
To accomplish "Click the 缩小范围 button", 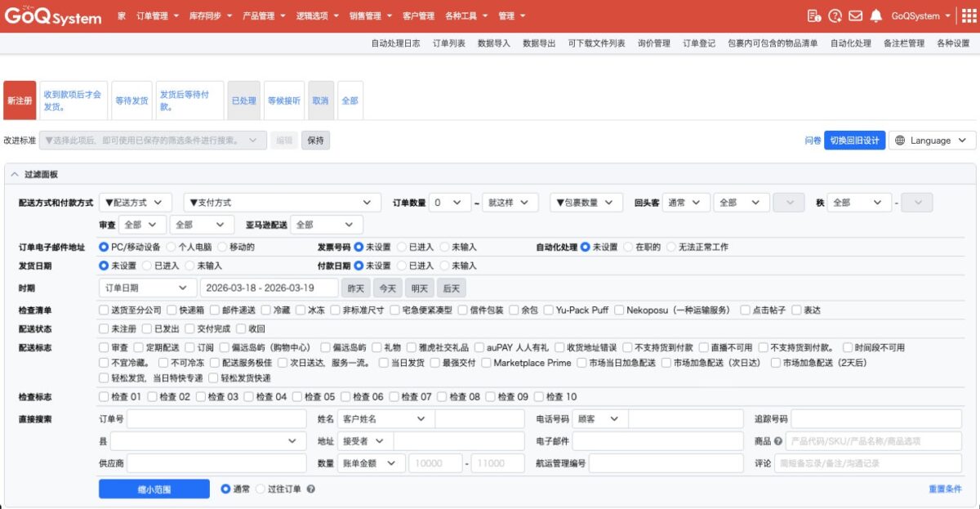I will [154, 488].
